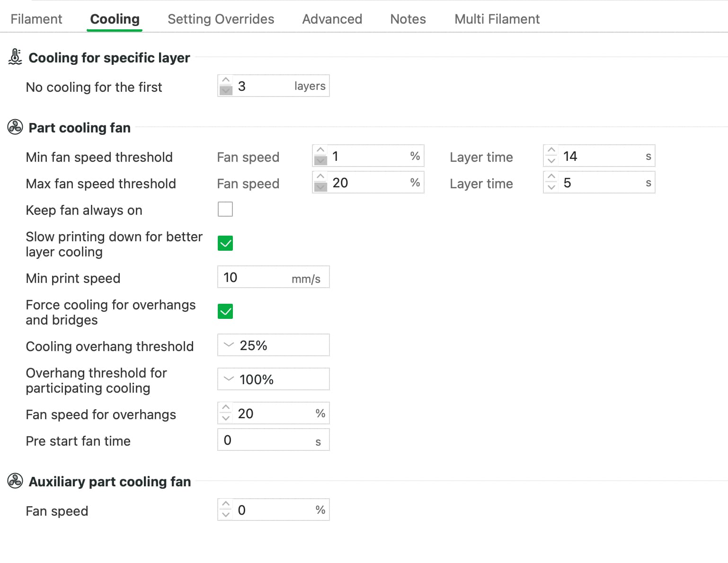
Task: Click the Min print speed label
Action: pyautogui.click(x=73, y=278)
